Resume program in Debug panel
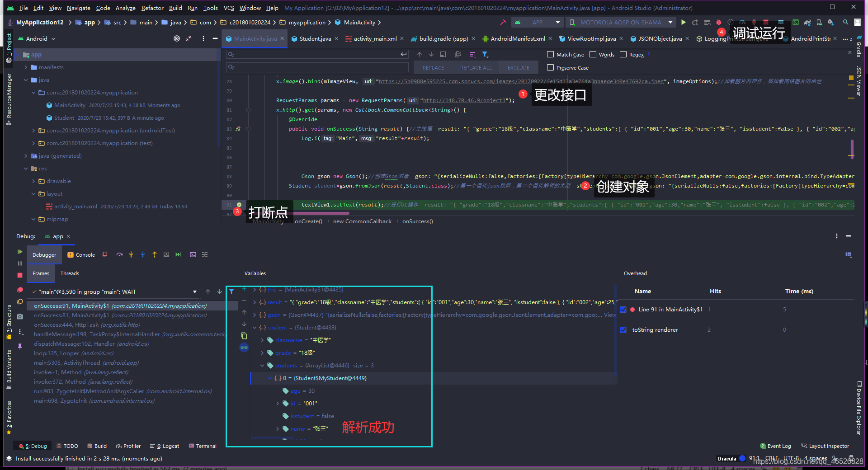Viewport: 868px width, 470px height. (x=20, y=252)
